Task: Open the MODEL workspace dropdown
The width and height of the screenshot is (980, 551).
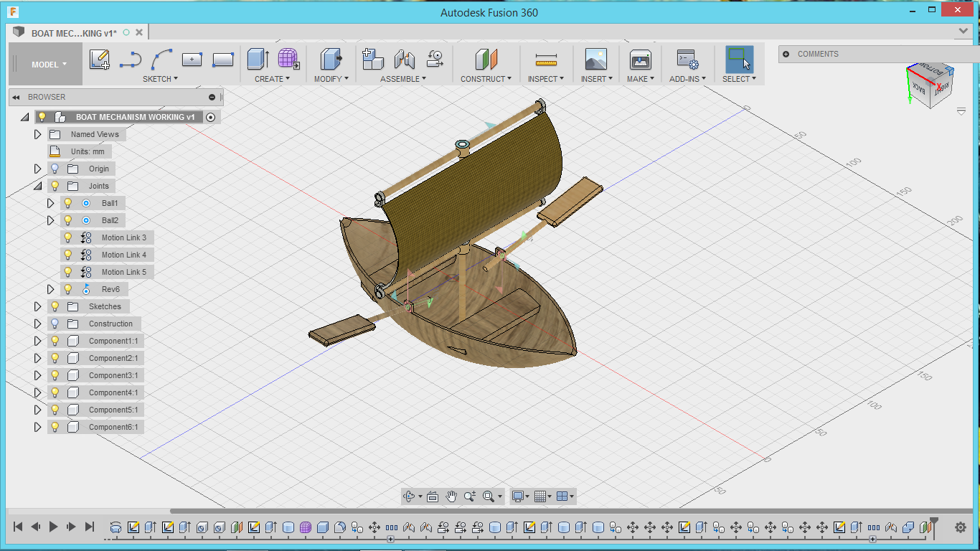Action: pos(49,65)
